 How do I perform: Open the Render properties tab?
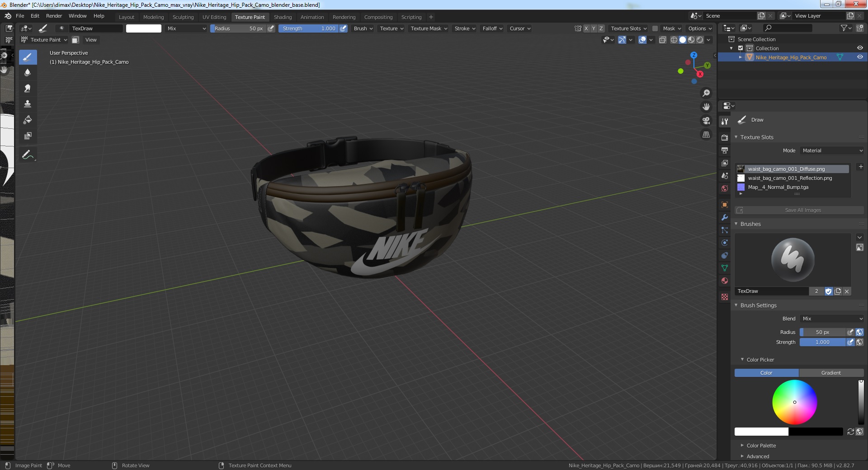pos(725,137)
